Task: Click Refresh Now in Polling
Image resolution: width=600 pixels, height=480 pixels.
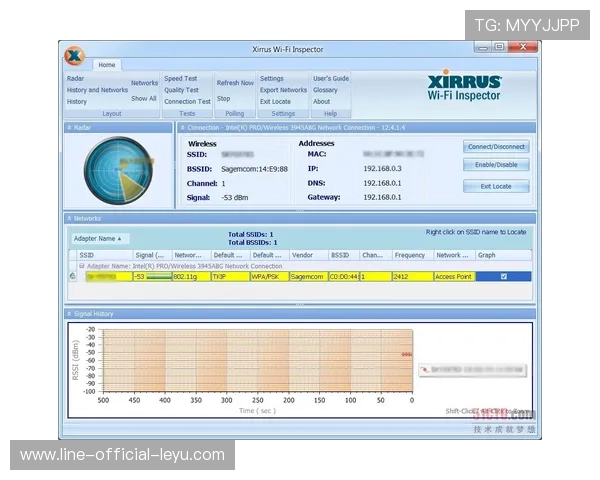Action: (235, 83)
